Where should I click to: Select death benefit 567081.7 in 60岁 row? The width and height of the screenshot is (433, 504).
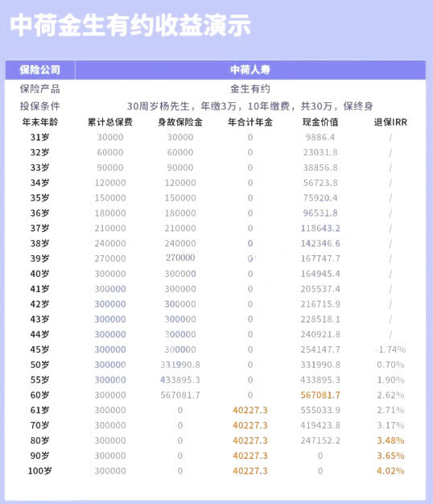click(x=180, y=395)
